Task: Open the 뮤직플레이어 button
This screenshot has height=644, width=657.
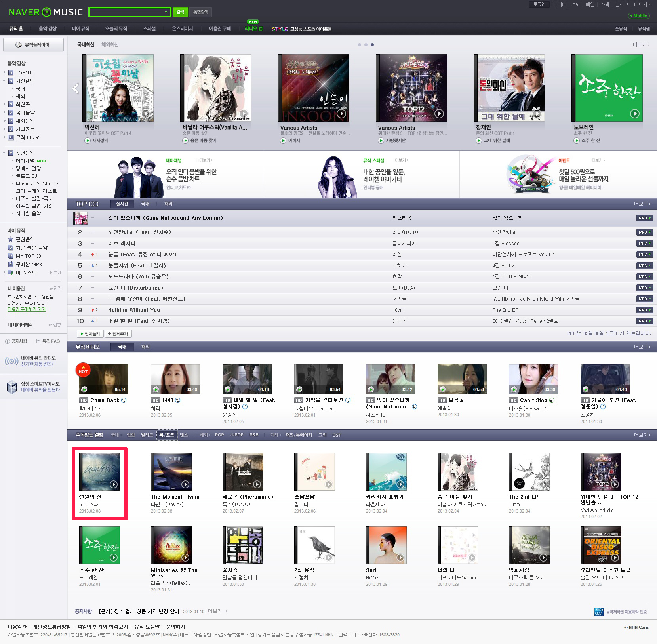Action: pos(33,45)
